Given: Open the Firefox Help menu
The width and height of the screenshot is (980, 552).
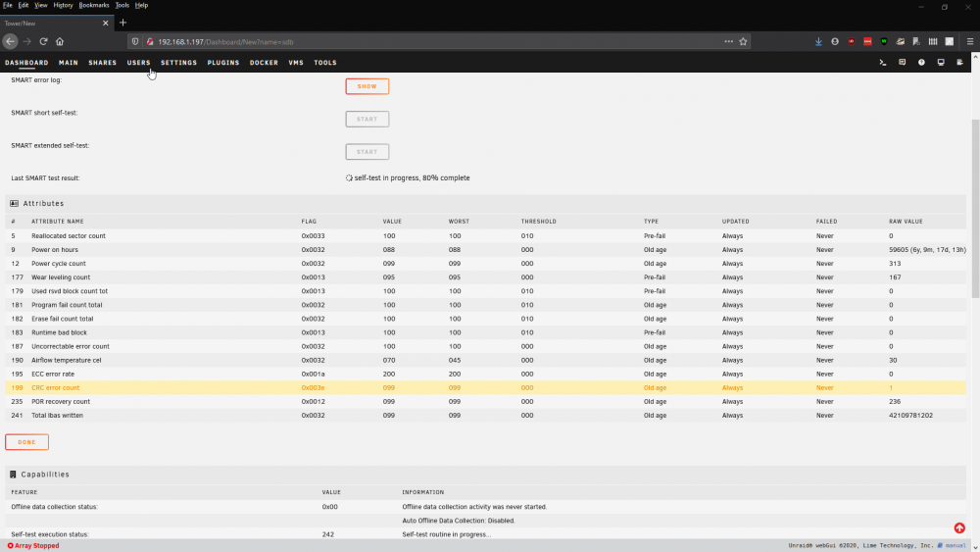Looking at the screenshot, I should coord(141,5).
